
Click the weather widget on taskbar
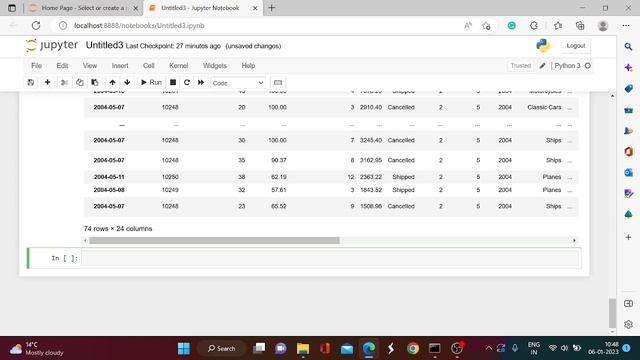tap(37, 349)
